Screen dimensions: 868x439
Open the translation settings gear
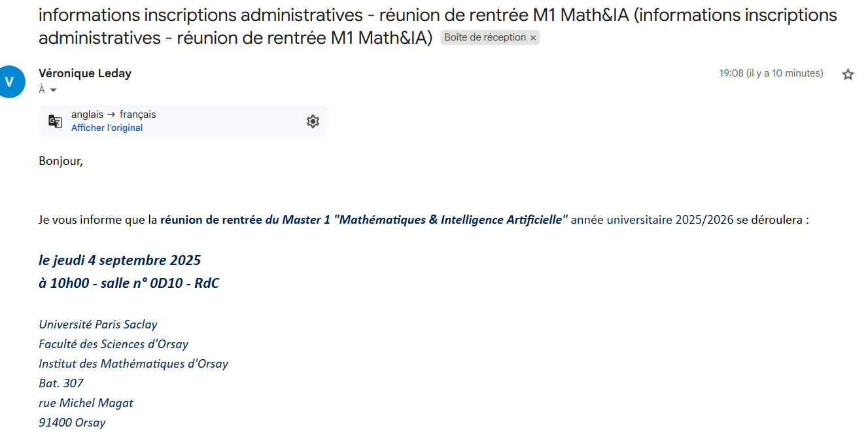tap(313, 121)
